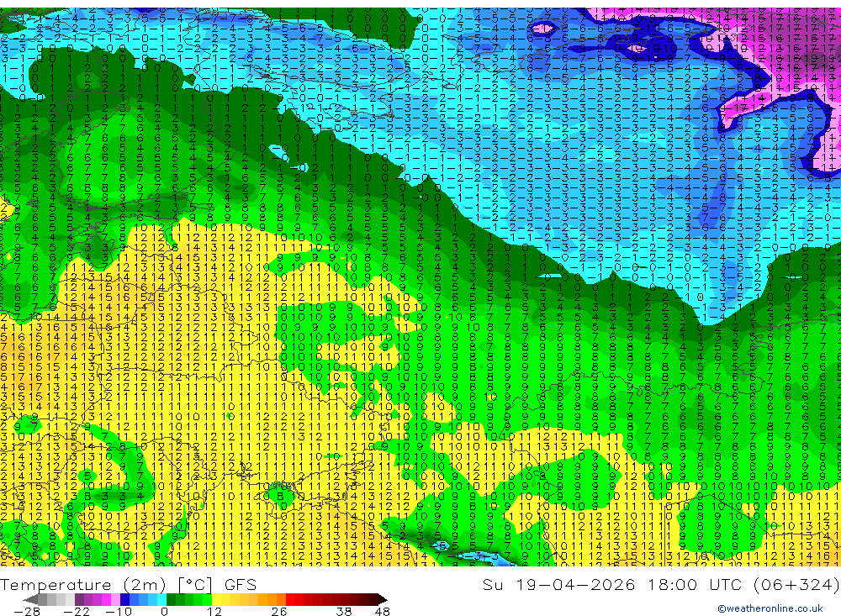Image resolution: width=841 pixels, height=616 pixels.
Task: Click the dark green legend swatch just above 0
Action: coord(171,599)
